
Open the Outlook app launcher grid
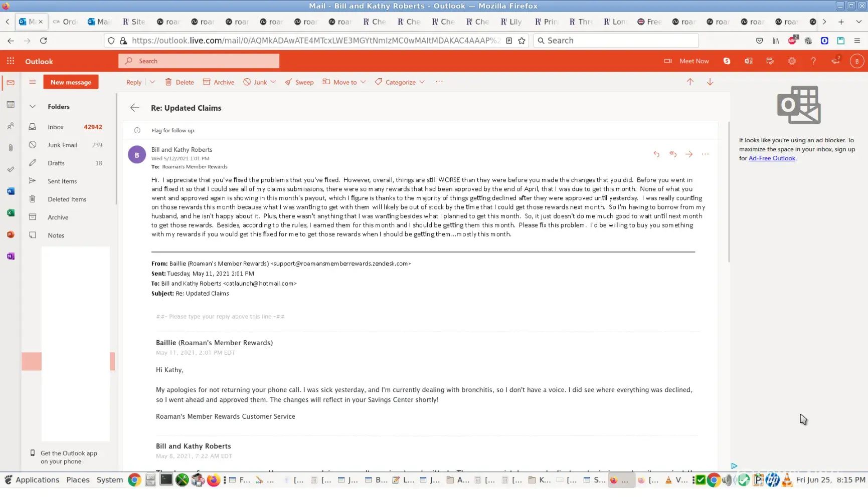pyautogui.click(x=11, y=61)
